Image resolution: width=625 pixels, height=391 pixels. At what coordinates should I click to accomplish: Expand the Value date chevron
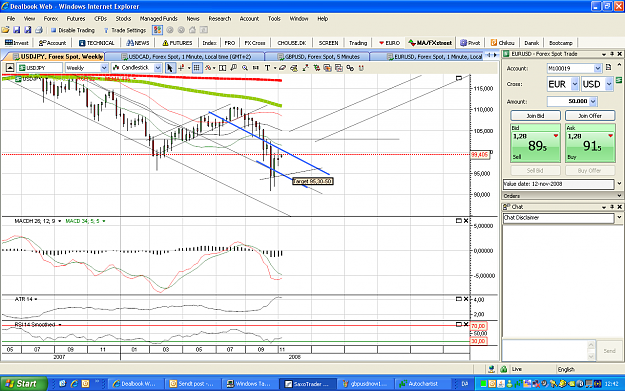pos(619,184)
